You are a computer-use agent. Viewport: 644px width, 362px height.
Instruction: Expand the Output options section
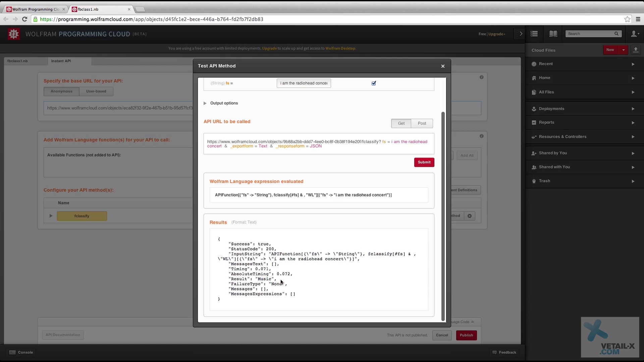205,103
